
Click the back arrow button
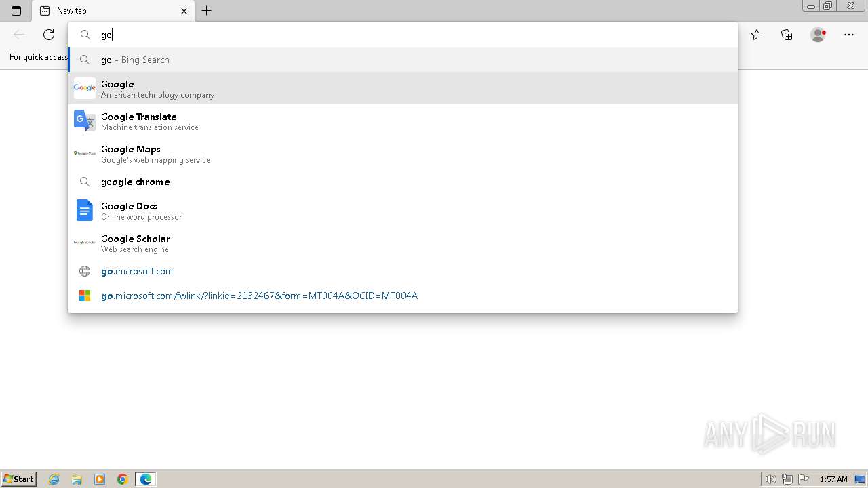(x=19, y=35)
